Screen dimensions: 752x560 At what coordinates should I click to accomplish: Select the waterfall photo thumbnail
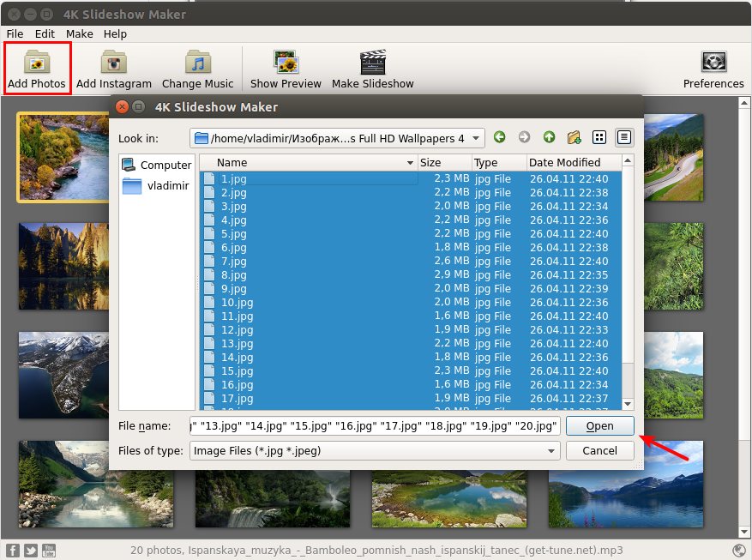coord(273,498)
